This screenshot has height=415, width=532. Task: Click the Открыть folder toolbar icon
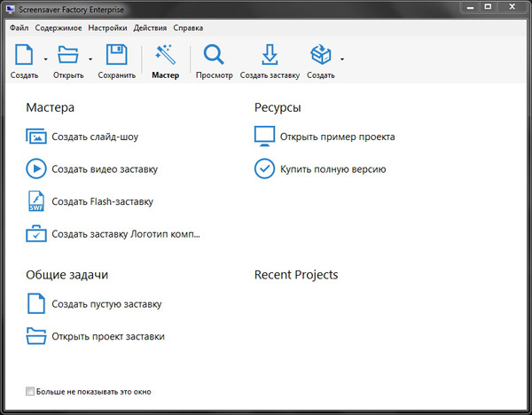pos(68,56)
